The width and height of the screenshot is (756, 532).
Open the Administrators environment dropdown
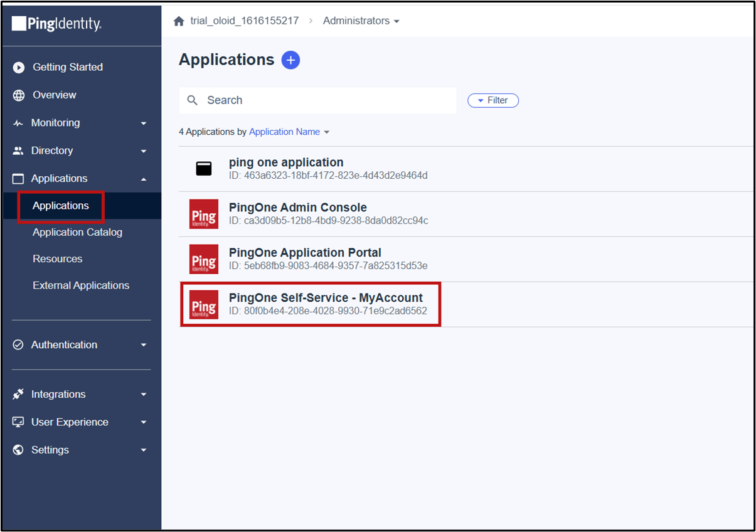click(x=361, y=21)
